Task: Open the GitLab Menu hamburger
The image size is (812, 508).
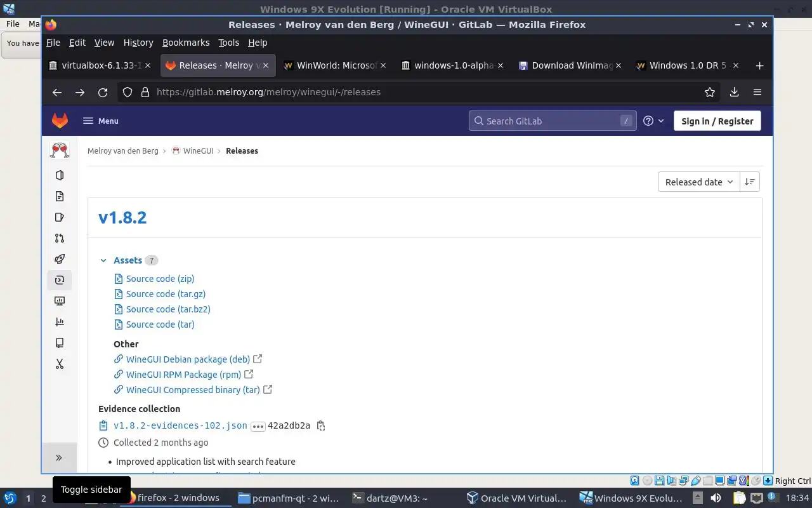Action: tap(100, 121)
